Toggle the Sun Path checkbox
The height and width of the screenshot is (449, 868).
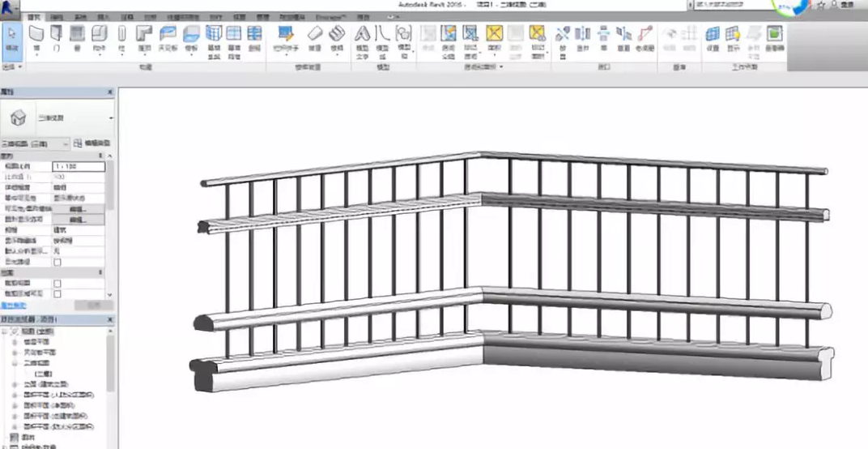57,263
